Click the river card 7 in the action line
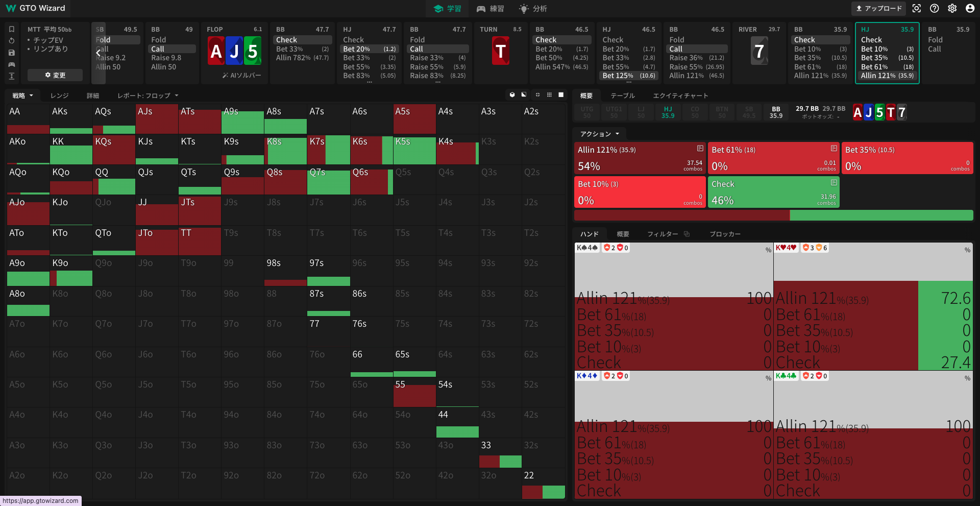Viewport: 980px width, 506px height. pyautogui.click(x=759, y=52)
